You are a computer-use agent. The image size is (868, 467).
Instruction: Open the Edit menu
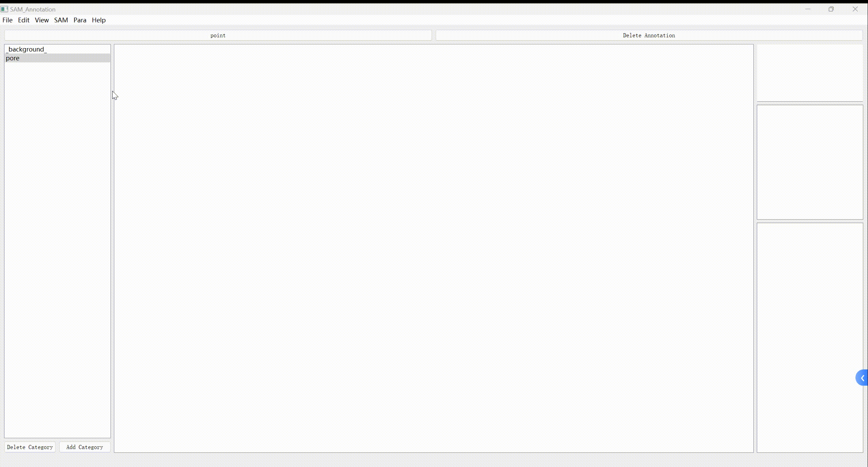tap(24, 20)
